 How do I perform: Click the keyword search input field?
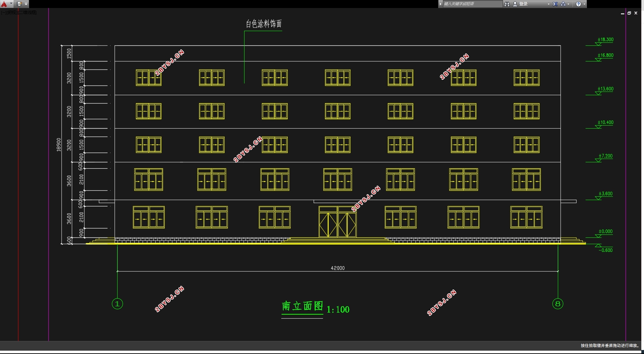point(473,4)
